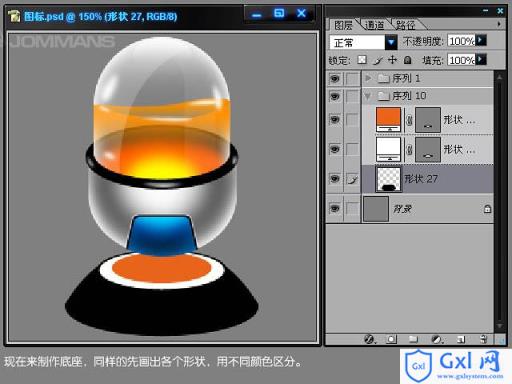Select the orange shape layer name 形状 ...
The width and height of the screenshot is (512, 384).
pyautogui.click(x=459, y=120)
